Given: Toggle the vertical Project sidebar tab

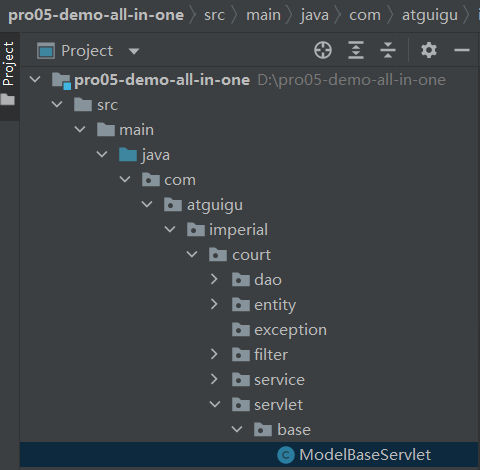Looking at the screenshot, I should click(x=9, y=64).
